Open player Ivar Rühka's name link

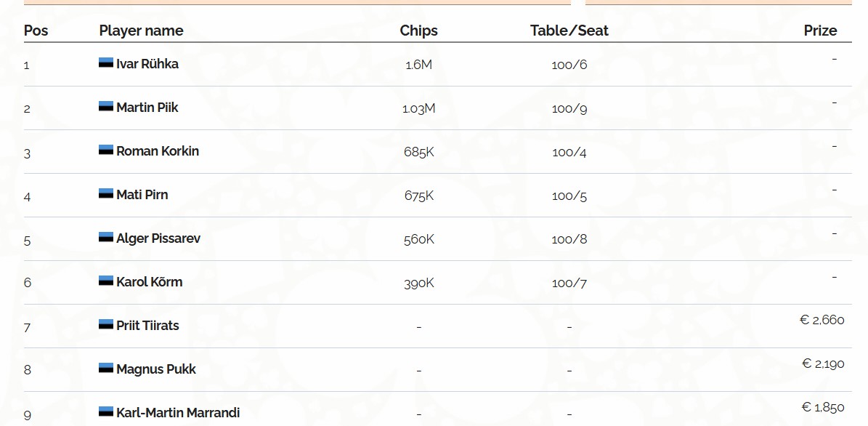click(x=147, y=64)
